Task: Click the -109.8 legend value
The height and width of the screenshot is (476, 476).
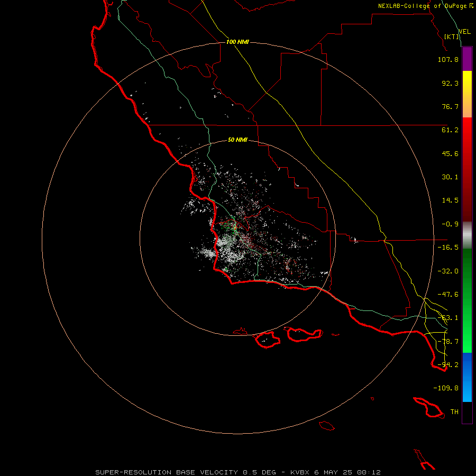Action: coord(446,388)
